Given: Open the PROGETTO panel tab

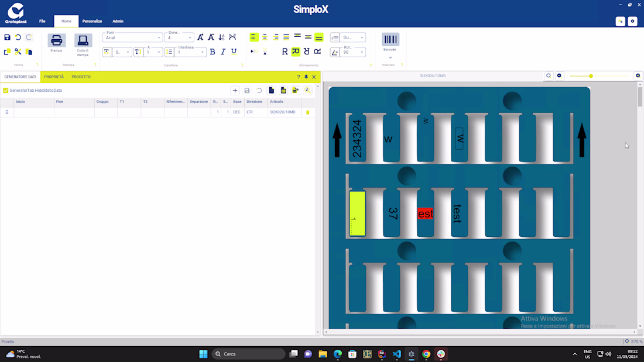Looking at the screenshot, I should 81,77.
